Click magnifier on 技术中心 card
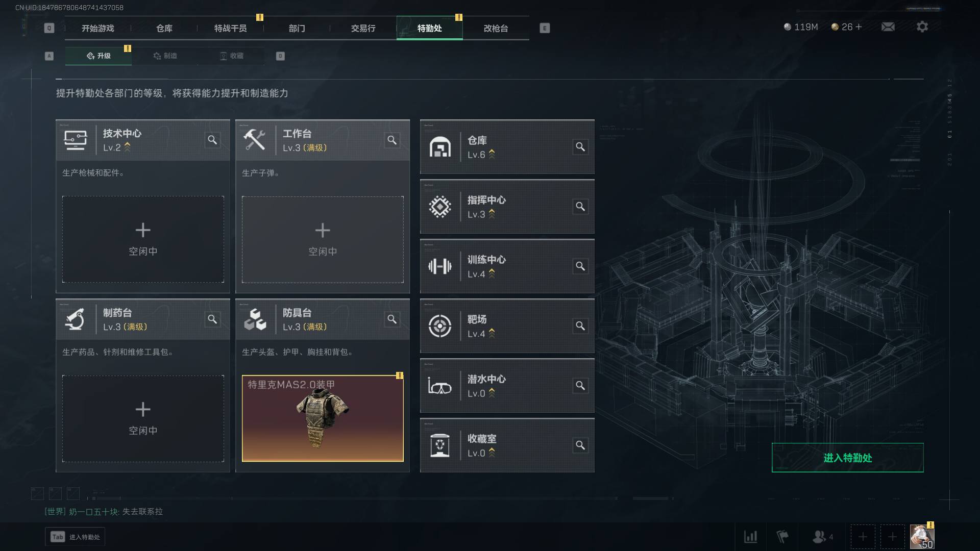 click(x=212, y=140)
